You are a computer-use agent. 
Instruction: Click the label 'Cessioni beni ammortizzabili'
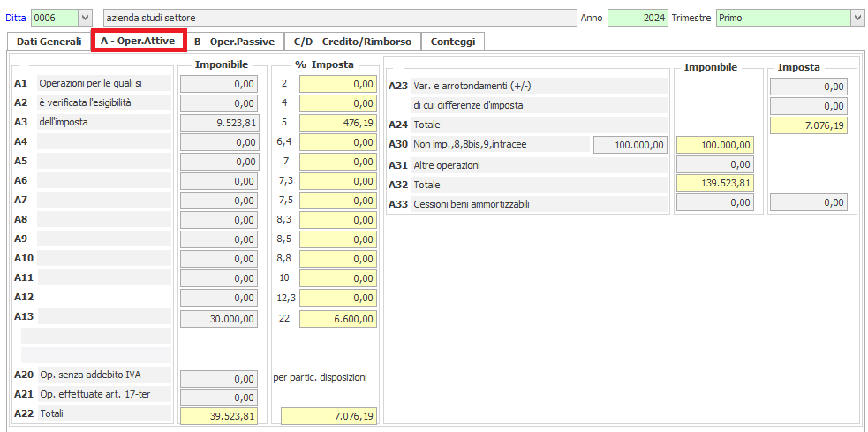pyautogui.click(x=472, y=204)
